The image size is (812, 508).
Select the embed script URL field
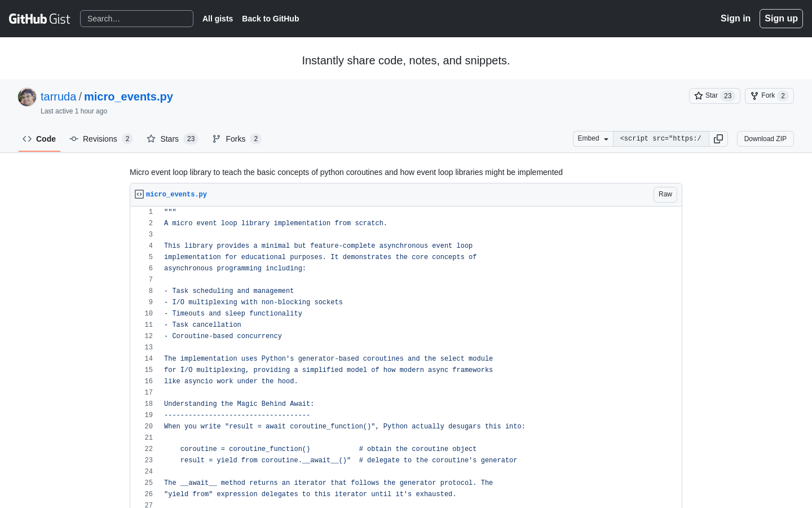click(661, 139)
